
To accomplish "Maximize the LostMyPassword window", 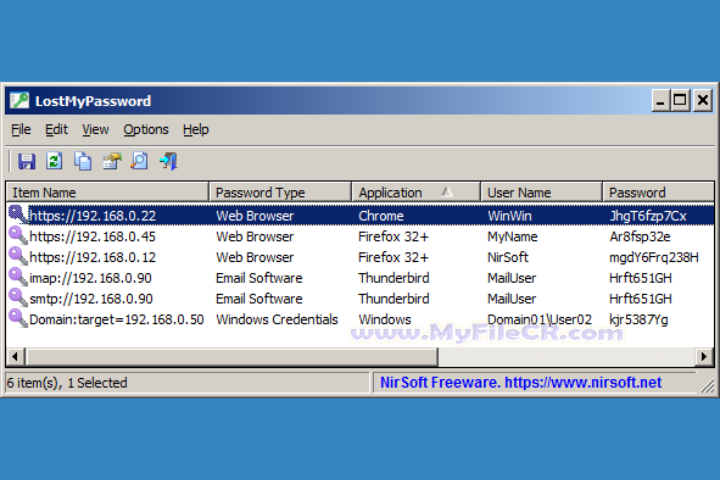I will (x=680, y=100).
